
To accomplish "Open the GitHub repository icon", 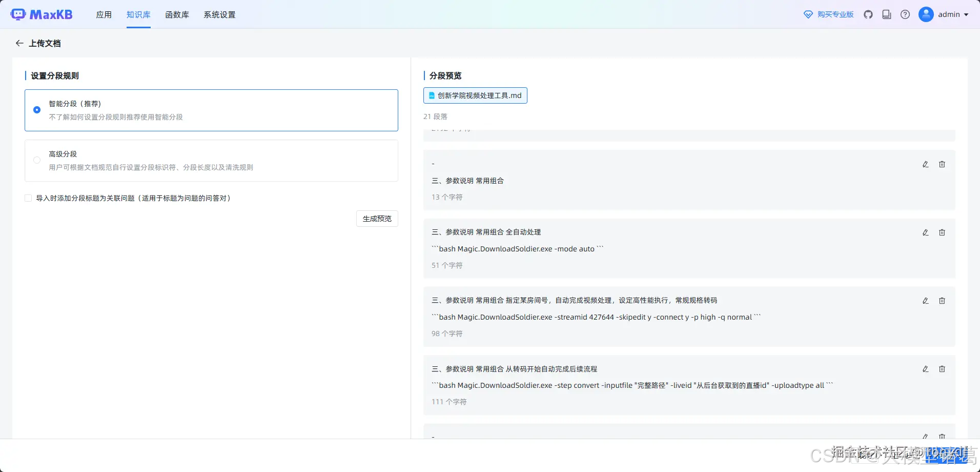I will click(x=868, y=14).
